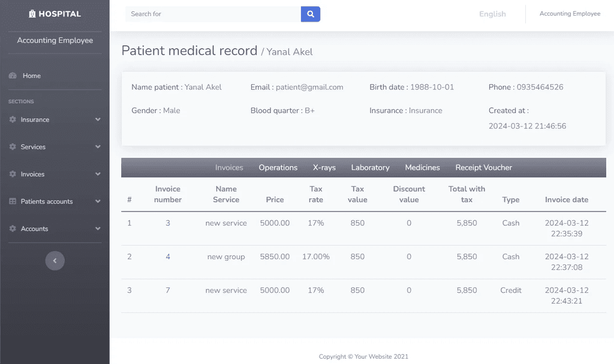Click invoice date 2024-03-12 22:43:21
This screenshot has width=614, height=364.
coord(567,296)
